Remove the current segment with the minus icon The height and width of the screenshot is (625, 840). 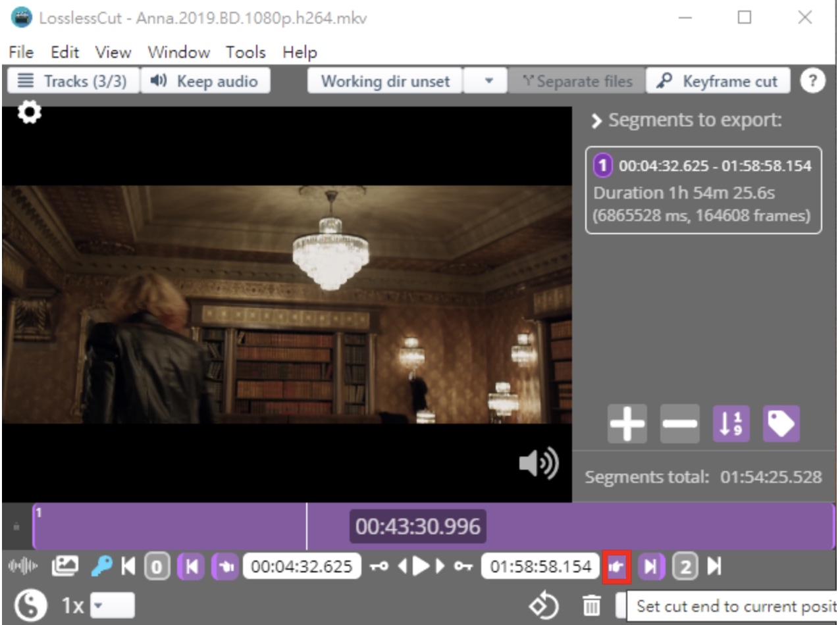(x=679, y=424)
